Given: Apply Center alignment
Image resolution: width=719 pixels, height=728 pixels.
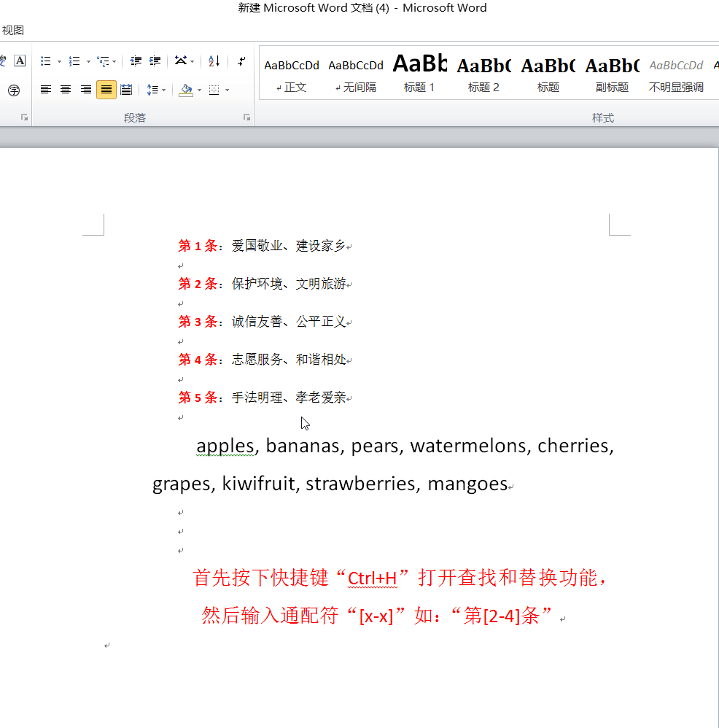Looking at the screenshot, I should (65, 90).
